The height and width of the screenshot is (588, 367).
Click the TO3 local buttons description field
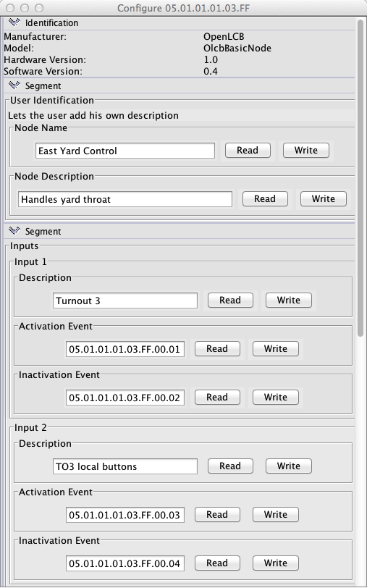pyautogui.click(x=125, y=466)
